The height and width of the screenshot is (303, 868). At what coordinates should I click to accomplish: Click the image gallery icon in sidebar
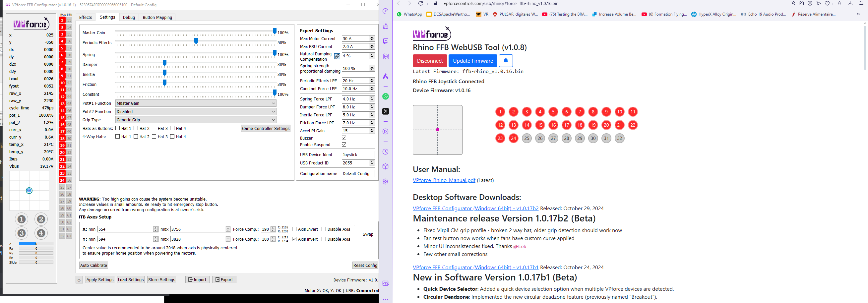(x=386, y=283)
